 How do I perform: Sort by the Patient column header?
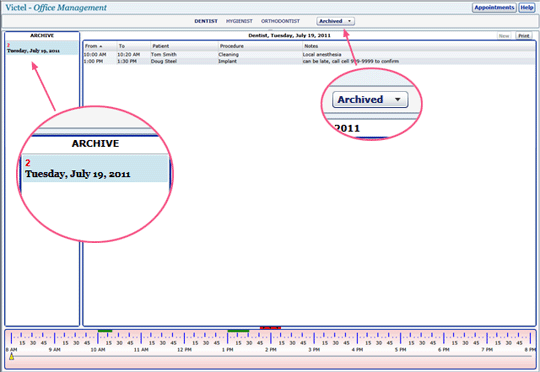pos(184,46)
